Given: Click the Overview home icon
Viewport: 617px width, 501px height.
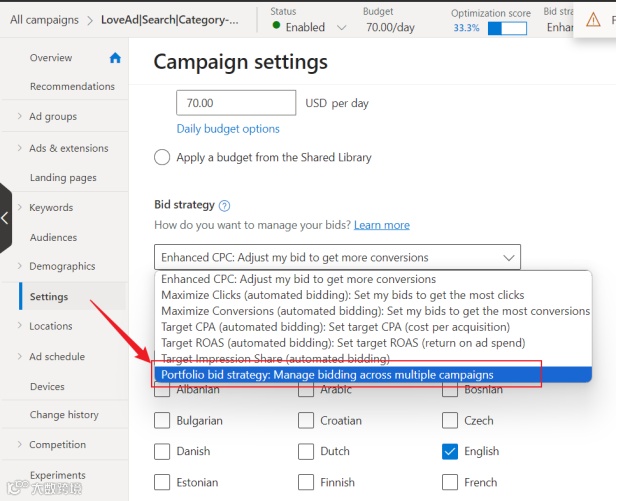Looking at the screenshot, I should pos(115,58).
